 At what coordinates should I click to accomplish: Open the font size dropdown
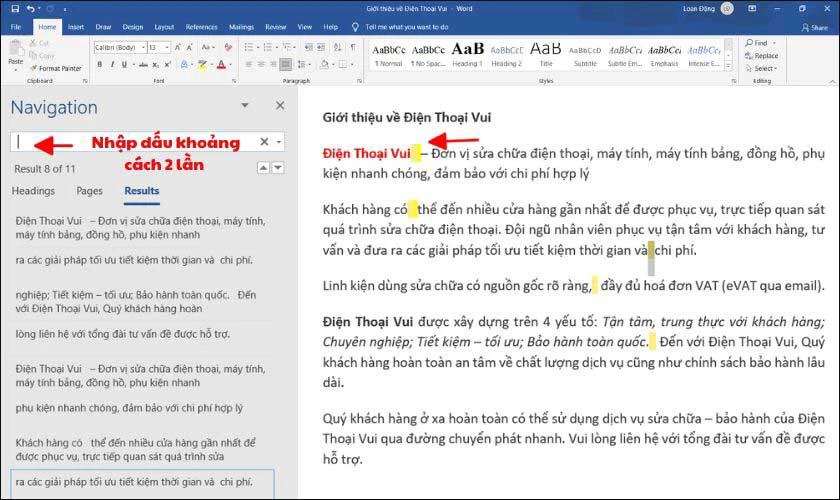point(167,48)
